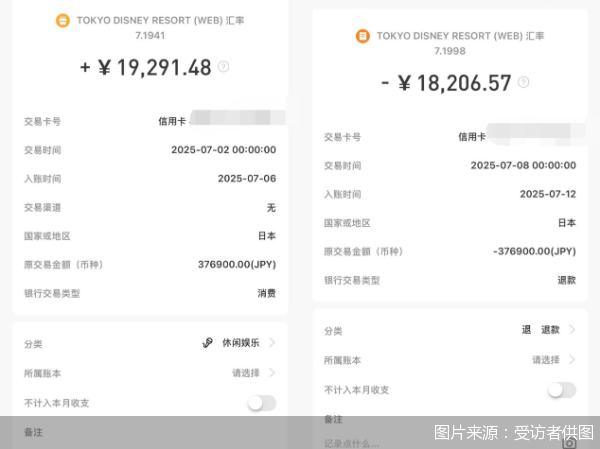Click 消费 bank transaction type value
Image resolution: width=600 pixels, height=449 pixels.
(267, 294)
